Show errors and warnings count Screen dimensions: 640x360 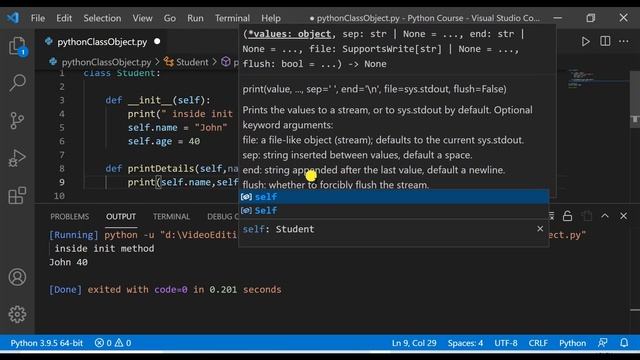[x=113, y=343]
